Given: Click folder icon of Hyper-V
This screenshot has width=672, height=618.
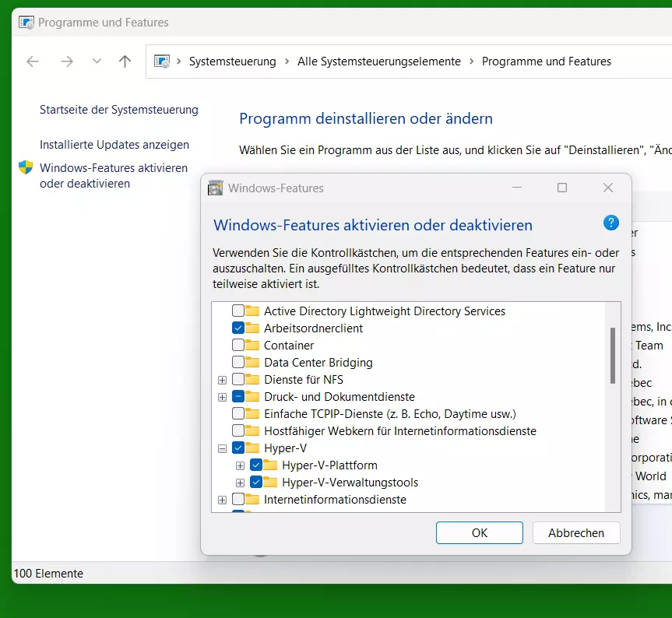Looking at the screenshot, I should [x=252, y=448].
